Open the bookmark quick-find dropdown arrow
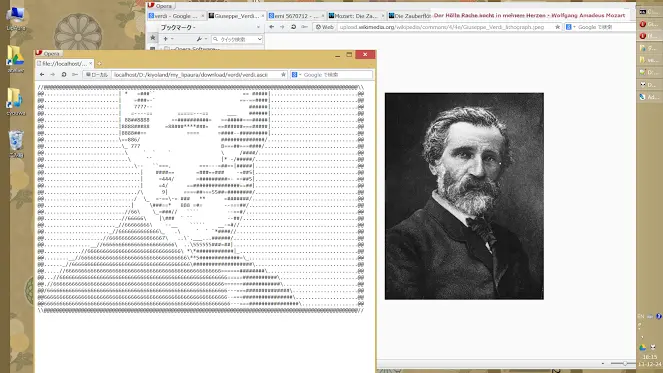The height and width of the screenshot is (373, 663). click(x=259, y=39)
